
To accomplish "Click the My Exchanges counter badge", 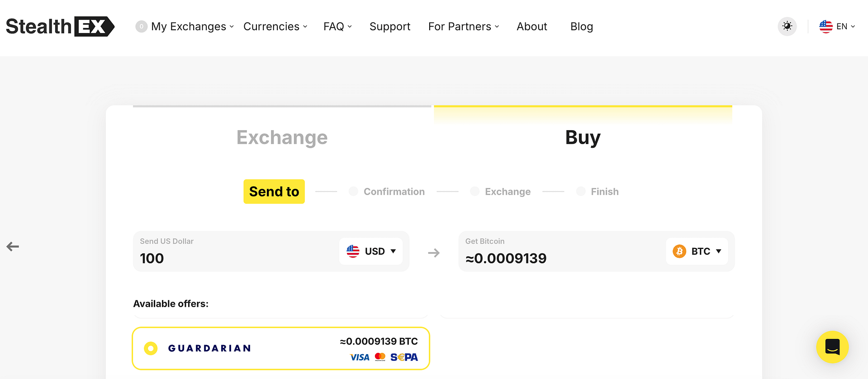I will click(141, 27).
